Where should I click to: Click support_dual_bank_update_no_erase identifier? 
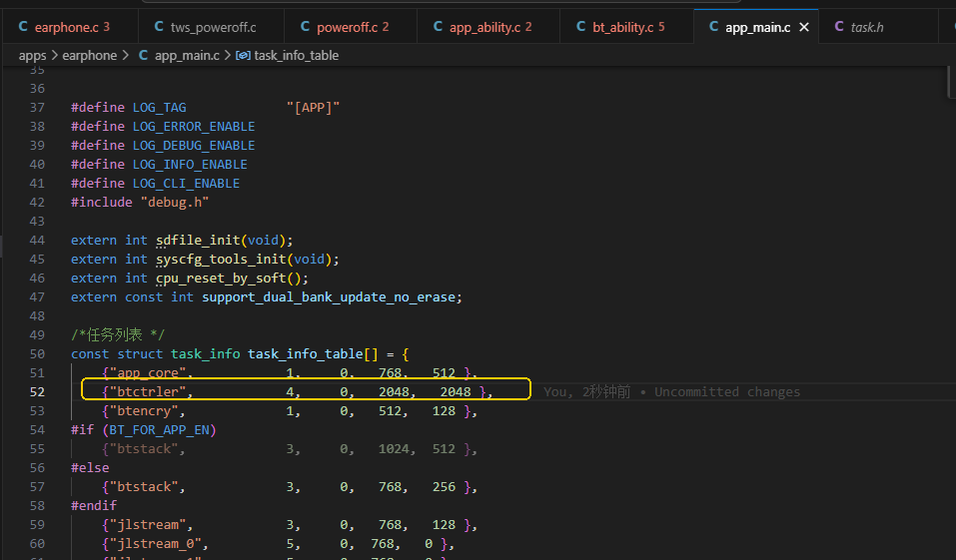(329, 296)
